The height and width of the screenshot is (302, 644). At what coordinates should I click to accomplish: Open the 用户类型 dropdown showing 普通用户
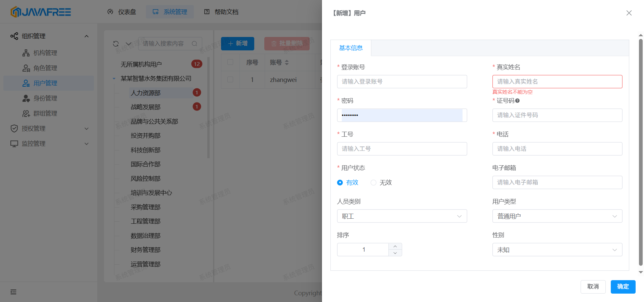click(x=557, y=216)
